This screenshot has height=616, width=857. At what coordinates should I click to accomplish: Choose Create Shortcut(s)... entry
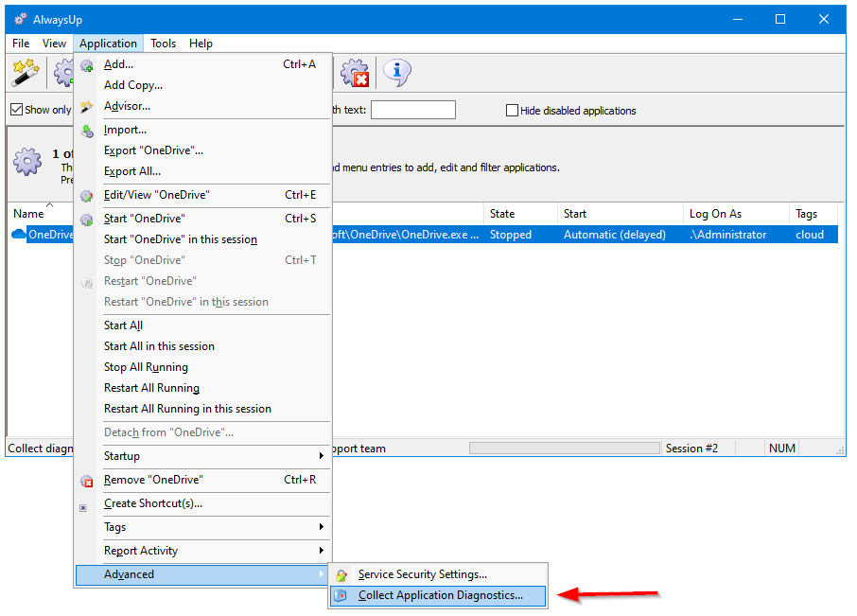(x=202, y=503)
